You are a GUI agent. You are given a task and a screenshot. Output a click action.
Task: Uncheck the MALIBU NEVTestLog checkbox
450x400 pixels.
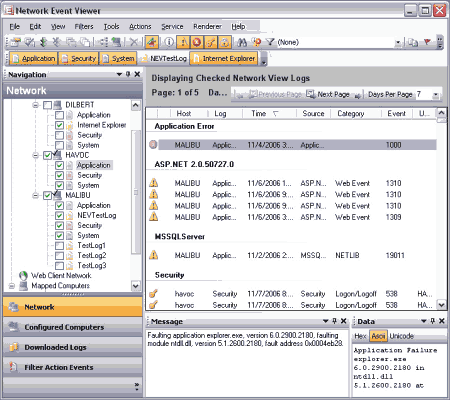pos(60,216)
